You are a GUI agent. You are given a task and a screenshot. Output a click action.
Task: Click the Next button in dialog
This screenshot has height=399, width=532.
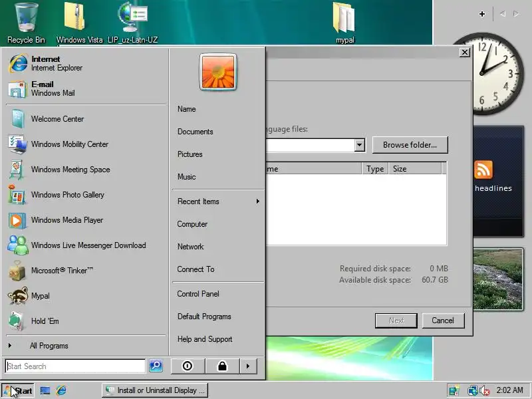[396, 321]
